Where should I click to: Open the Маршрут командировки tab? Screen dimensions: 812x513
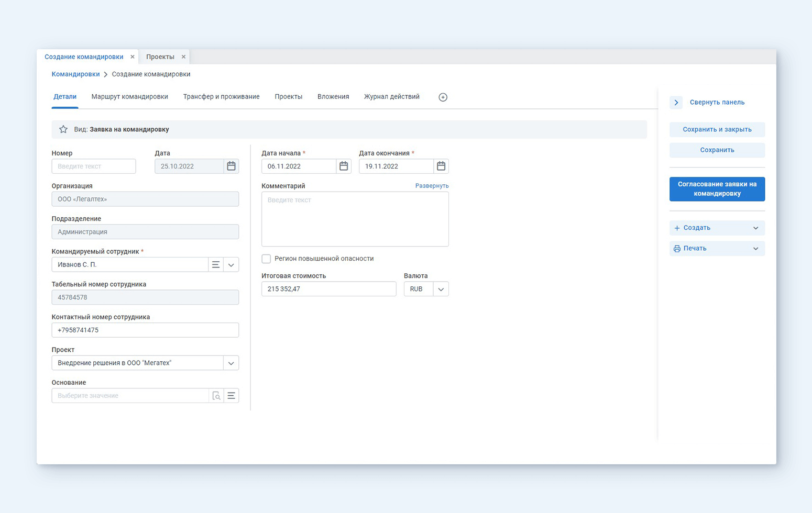click(x=130, y=97)
